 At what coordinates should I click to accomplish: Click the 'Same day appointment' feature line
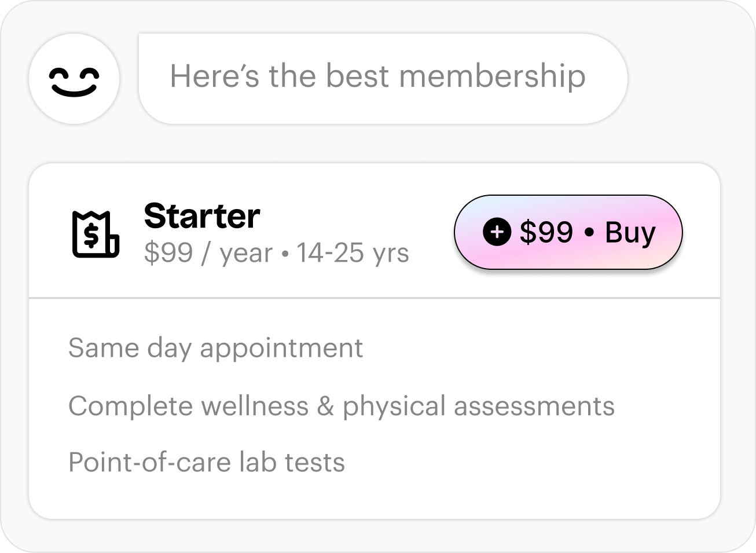[215, 348]
